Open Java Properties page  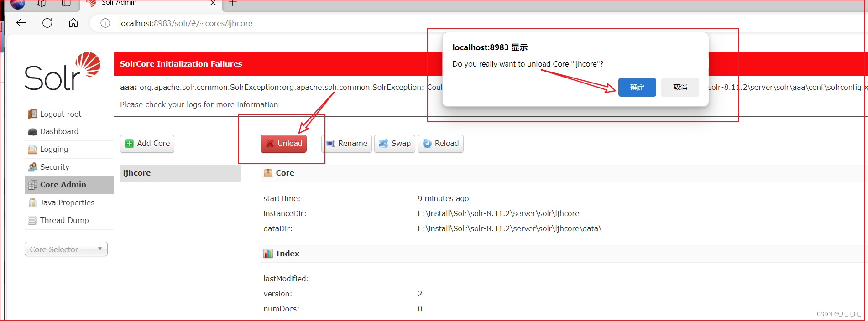[x=69, y=203]
